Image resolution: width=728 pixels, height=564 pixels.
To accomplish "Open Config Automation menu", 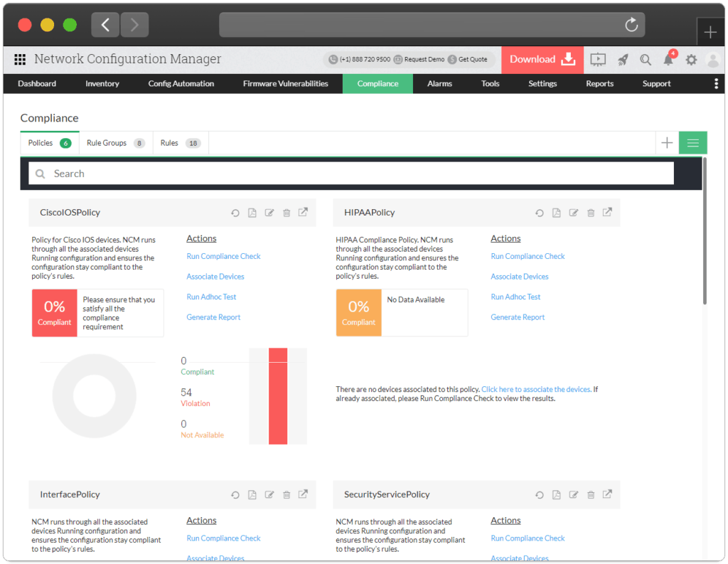I will point(181,84).
